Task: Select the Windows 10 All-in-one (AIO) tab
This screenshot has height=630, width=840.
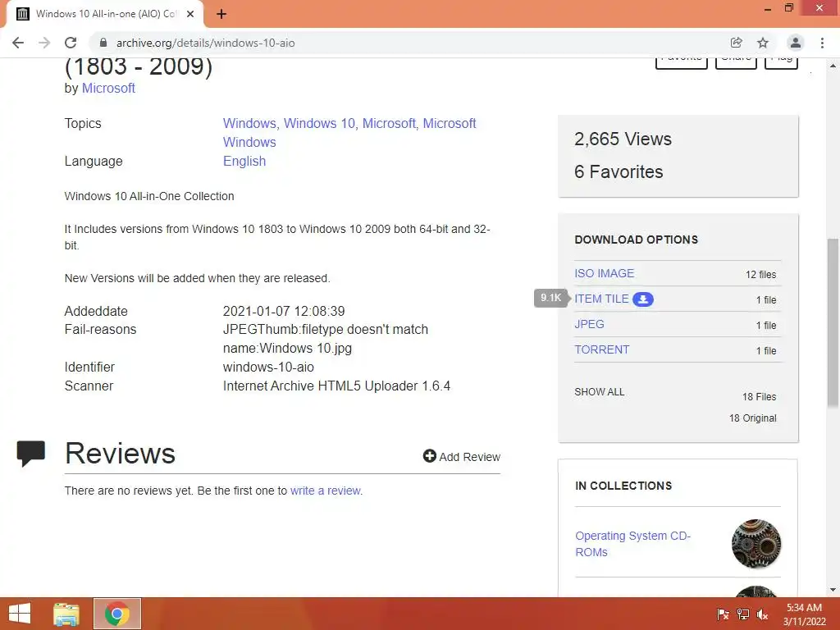Action: 105,14
